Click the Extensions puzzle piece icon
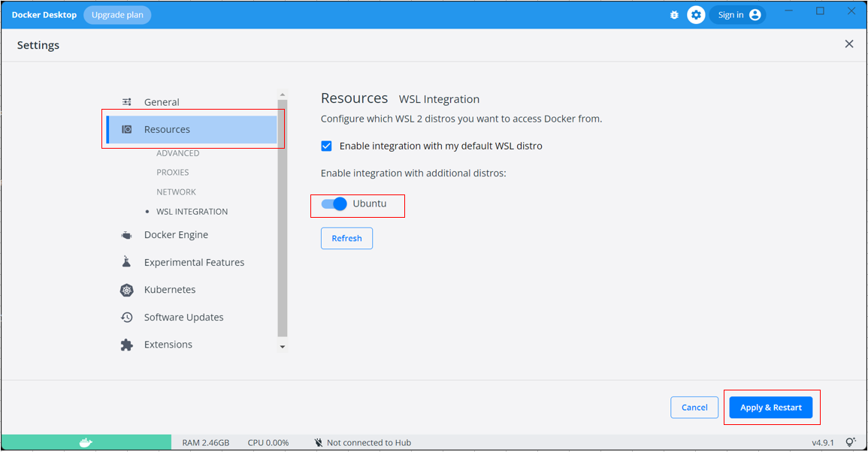The height and width of the screenshot is (452, 868). click(x=127, y=345)
